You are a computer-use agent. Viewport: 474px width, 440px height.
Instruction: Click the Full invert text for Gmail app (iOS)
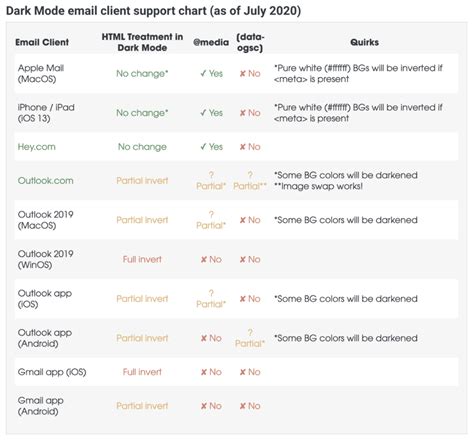(x=142, y=372)
